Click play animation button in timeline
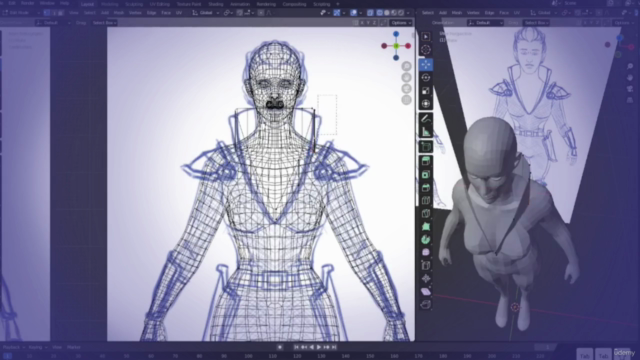640x360 pixels. tap(319, 347)
